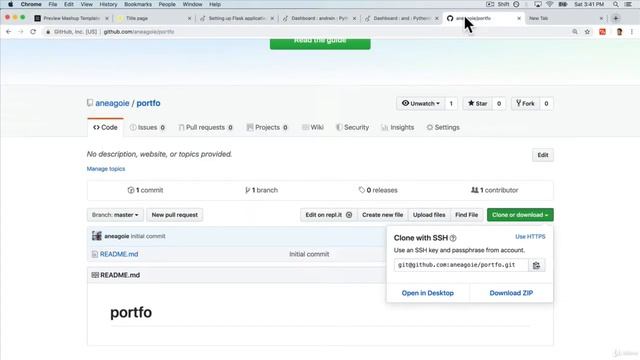The image size is (640, 360).
Task: Switch to the Code tab
Action: [105, 127]
